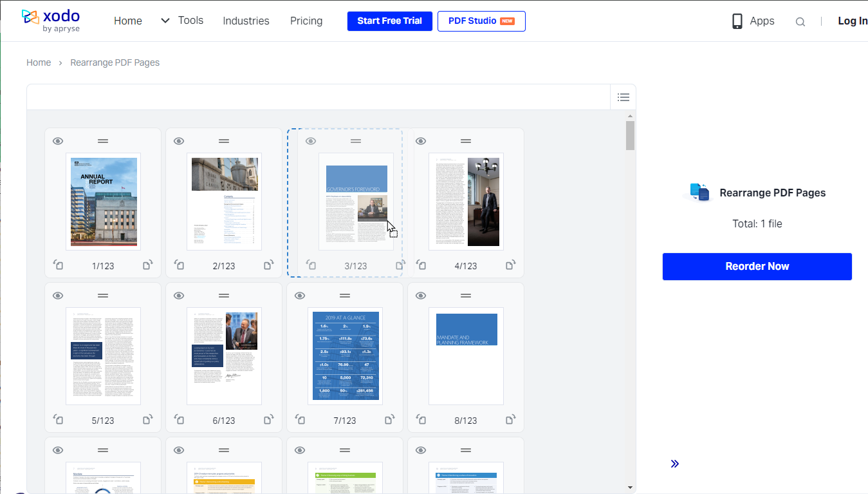Open the Apps menu label
868x494 pixels.
(762, 21)
